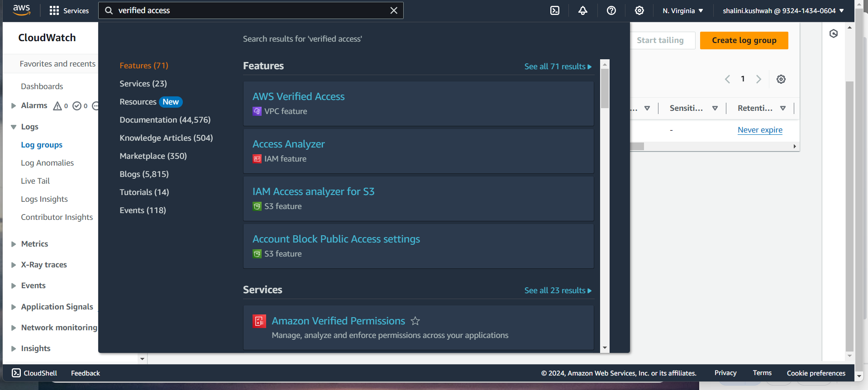
Task: Favorite Amazon Verified Permissions with the star
Action: pos(415,321)
